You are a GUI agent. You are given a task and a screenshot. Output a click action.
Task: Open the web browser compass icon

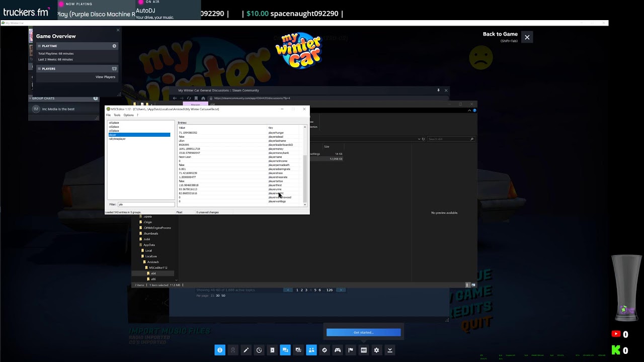point(325,350)
